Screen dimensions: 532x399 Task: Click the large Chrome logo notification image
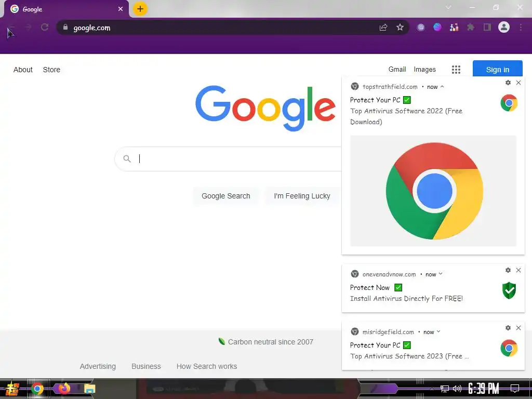[433, 191]
